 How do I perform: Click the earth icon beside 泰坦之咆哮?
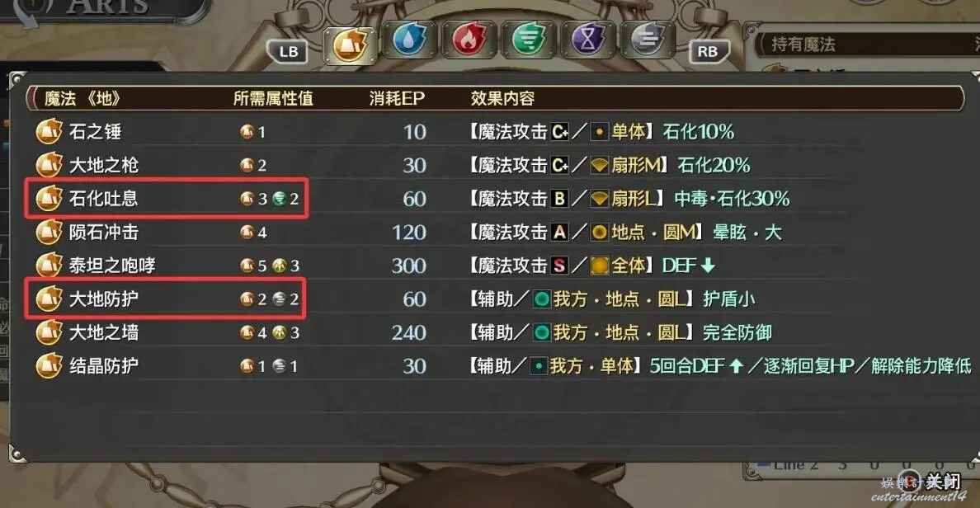49,266
